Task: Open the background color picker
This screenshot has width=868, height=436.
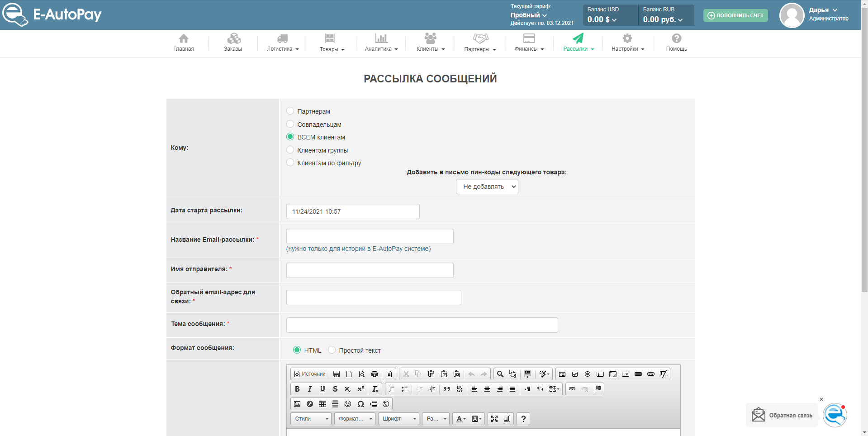Action: pos(476,419)
